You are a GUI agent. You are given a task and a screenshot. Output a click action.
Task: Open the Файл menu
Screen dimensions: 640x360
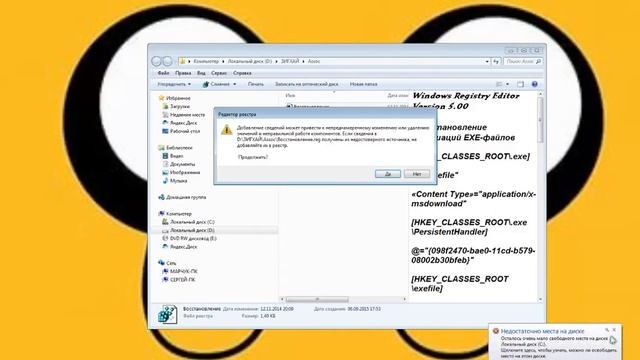point(163,73)
